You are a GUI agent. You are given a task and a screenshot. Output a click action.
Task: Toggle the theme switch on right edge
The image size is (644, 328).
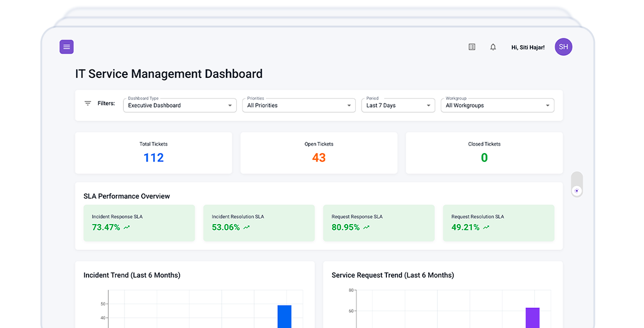pyautogui.click(x=577, y=184)
